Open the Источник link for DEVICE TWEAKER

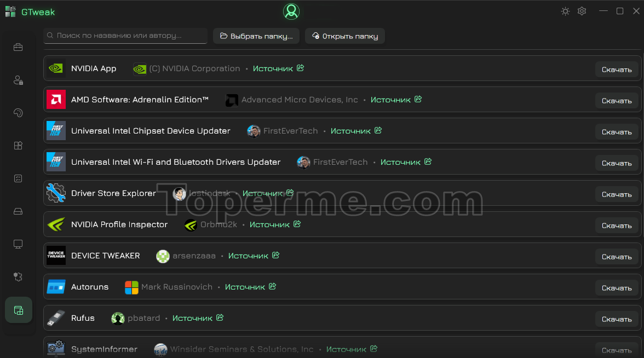(x=254, y=256)
